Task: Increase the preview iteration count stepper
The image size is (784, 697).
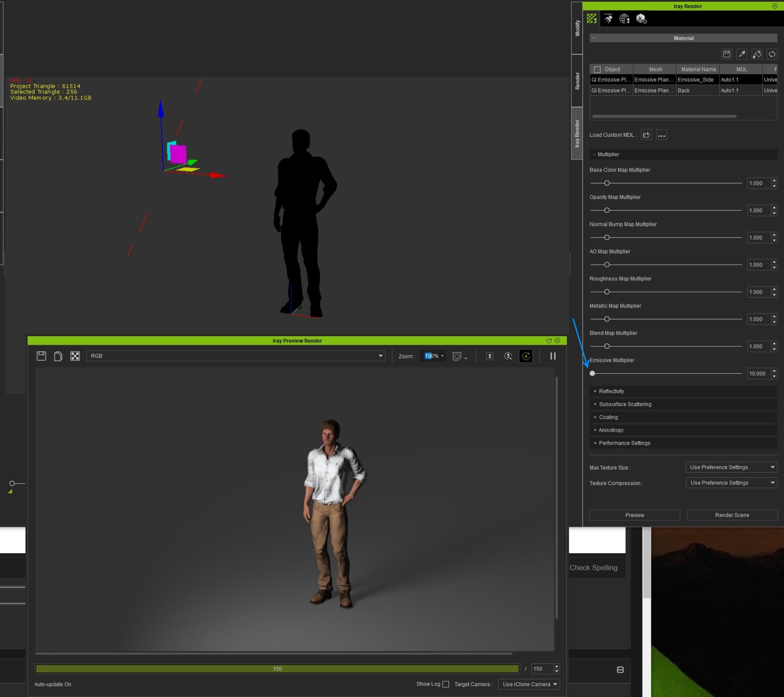Action: pos(557,666)
